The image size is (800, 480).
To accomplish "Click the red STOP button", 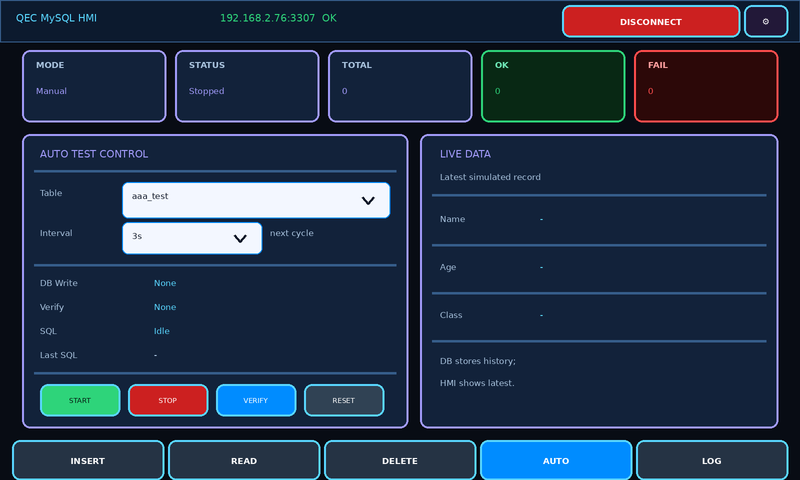I will pos(168,400).
